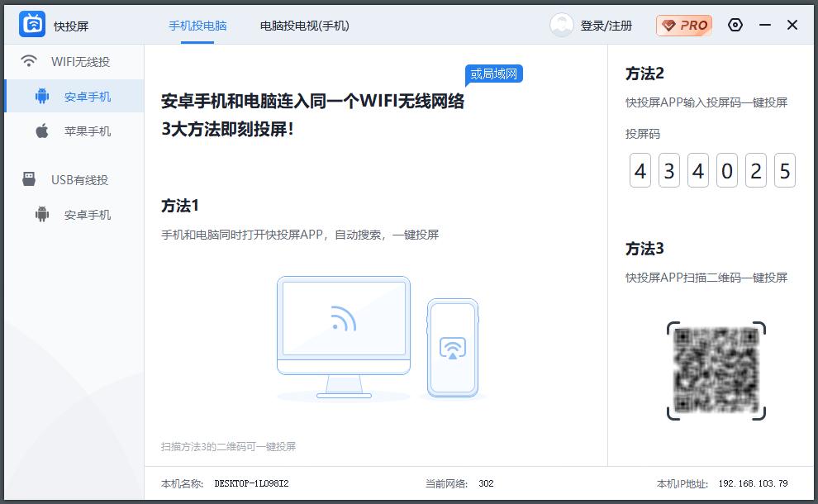
Task: Click the user avatar icon near 登录/注册
Action: tap(562, 25)
